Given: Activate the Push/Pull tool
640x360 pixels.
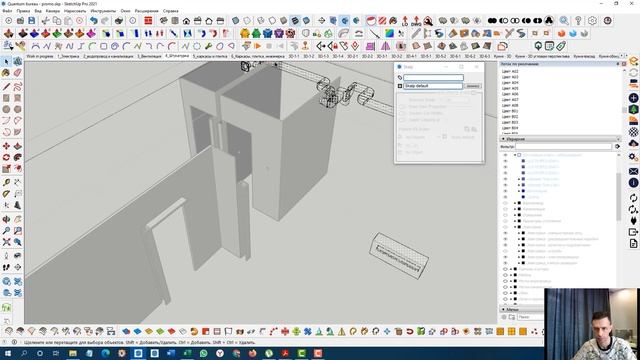Looking at the screenshot, I should click(x=17, y=146).
